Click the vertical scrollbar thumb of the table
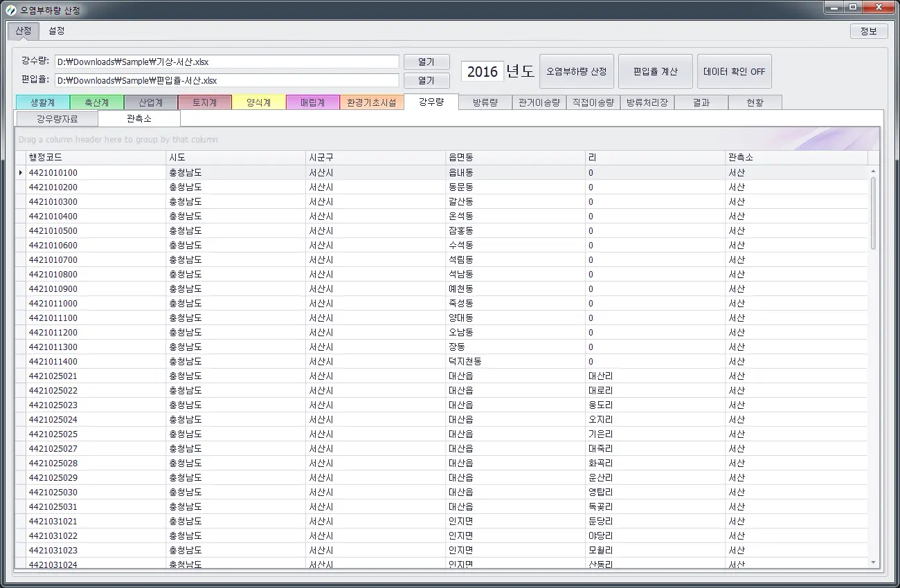This screenshot has height=588, width=900. click(873, 213)
